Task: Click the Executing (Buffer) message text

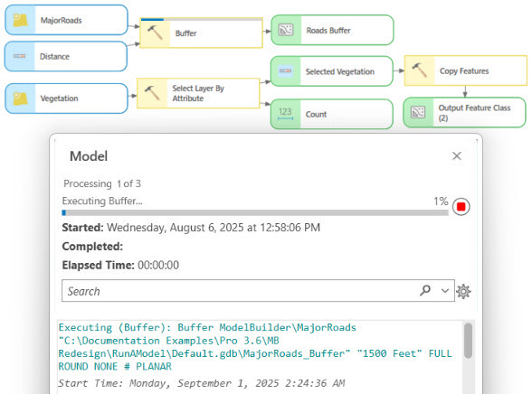Action: [255, 347]
